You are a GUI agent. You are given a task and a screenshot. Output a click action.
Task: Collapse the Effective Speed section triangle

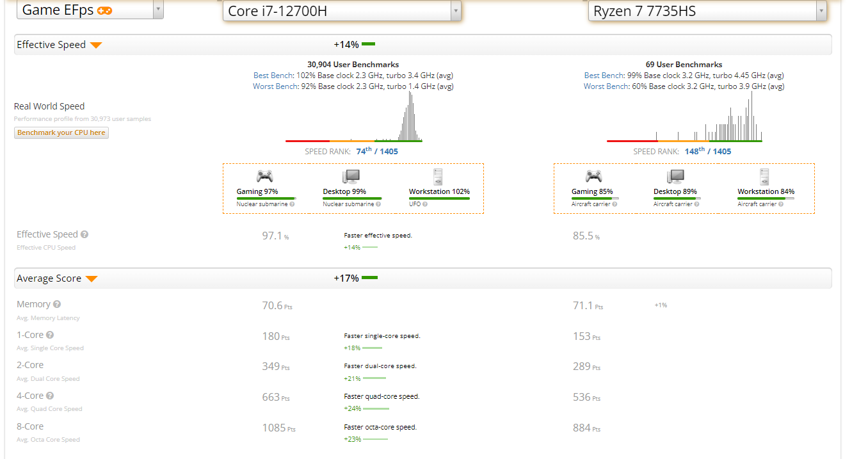point(96,45)
